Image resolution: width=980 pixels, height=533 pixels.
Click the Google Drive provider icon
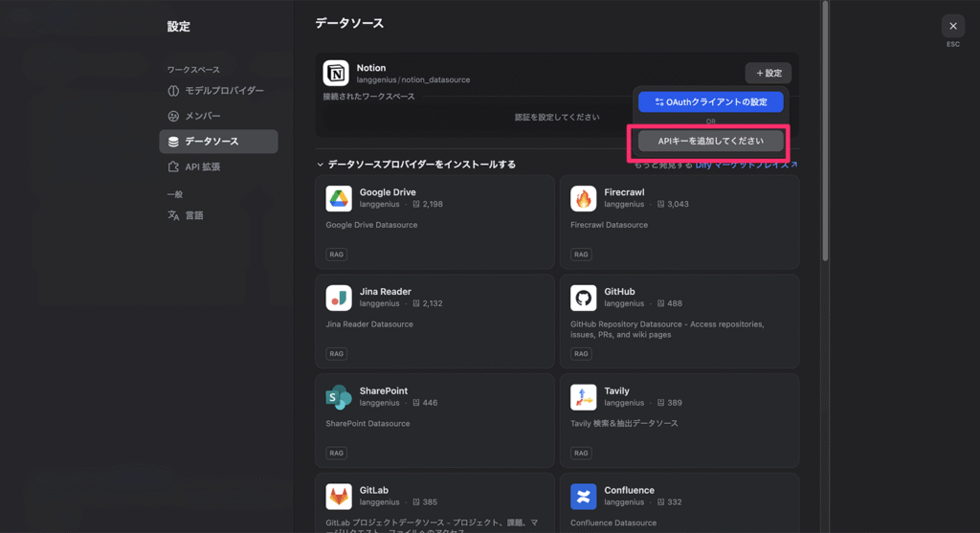(x=339, y=198)
